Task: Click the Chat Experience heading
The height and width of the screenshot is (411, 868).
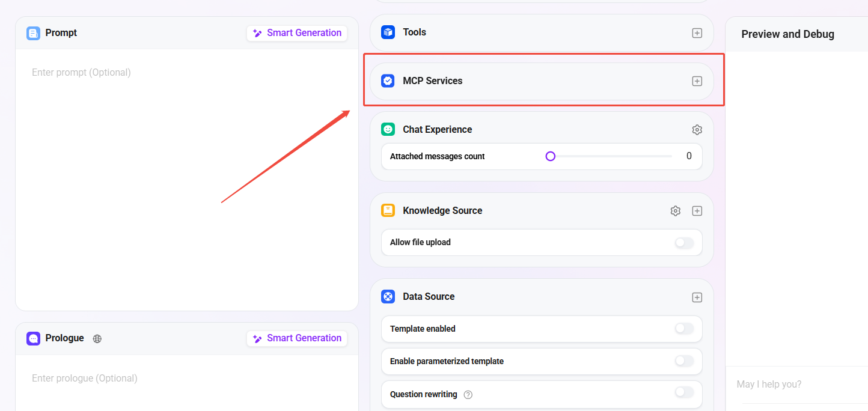Action: pos(438,130)
